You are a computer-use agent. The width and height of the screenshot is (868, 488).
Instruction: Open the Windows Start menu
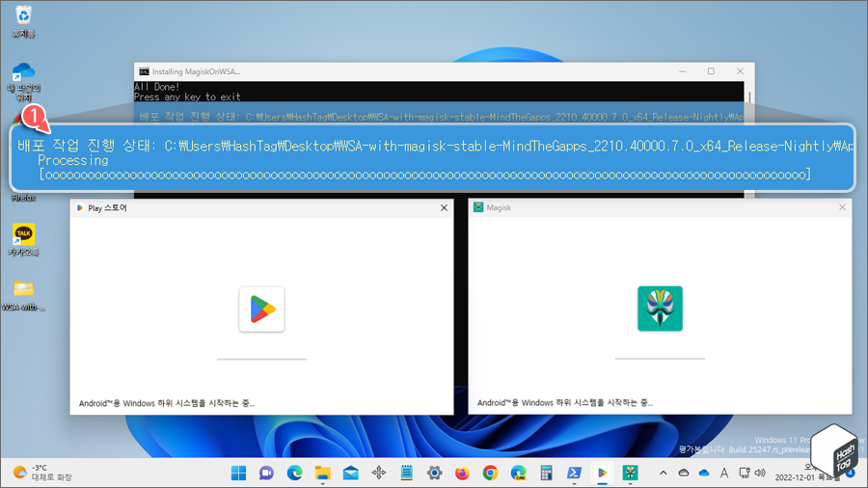tap(238, 474)
